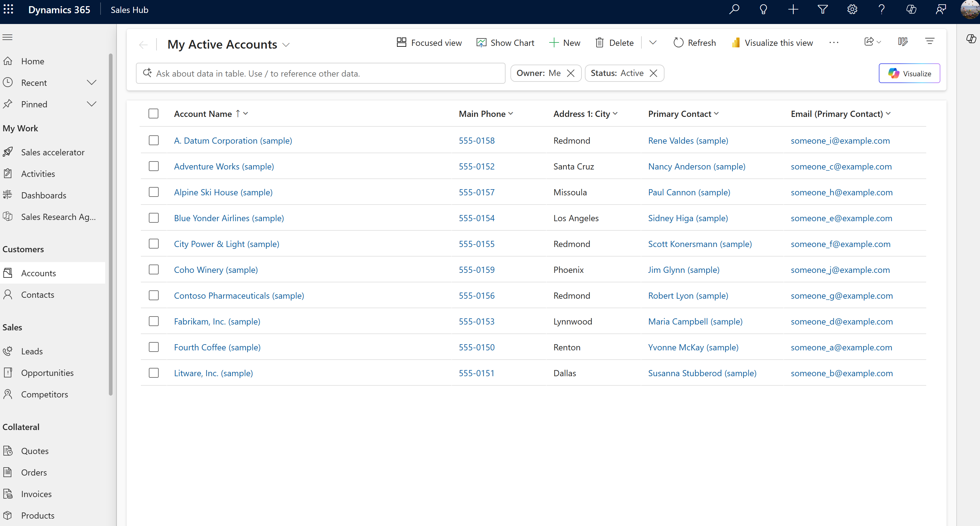The height and width of the screenshot is (526, 980).
Task: Open the Yvonne McKay (sample) contact
Action: pyautogui.click(x=693, y=347)
